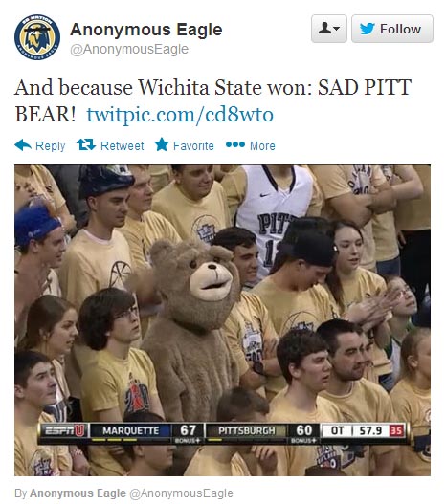Click the Anonymous Eagle display name

146,30
